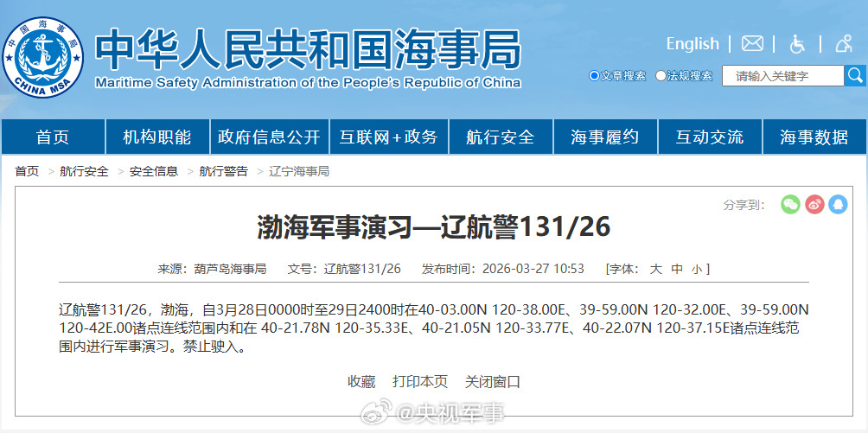
Task: Click the China MSA anchor logo
Action: [x=43, y=57]
